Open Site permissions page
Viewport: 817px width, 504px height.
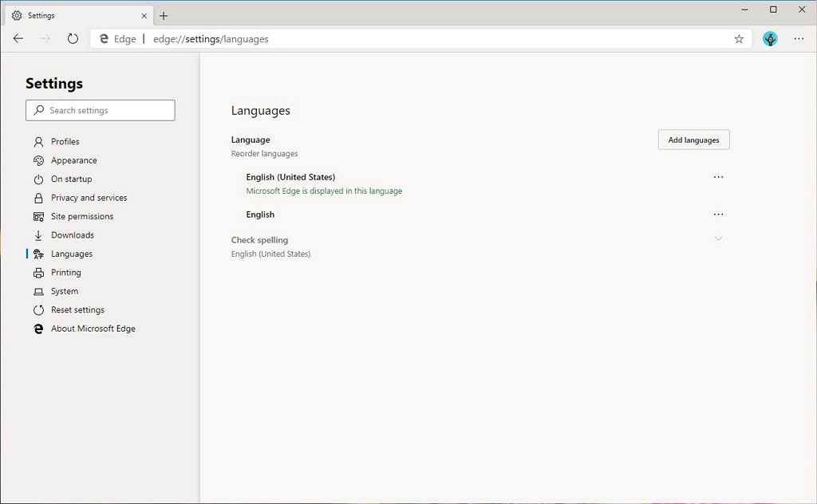pyautogui.click(x=82, y=217)
